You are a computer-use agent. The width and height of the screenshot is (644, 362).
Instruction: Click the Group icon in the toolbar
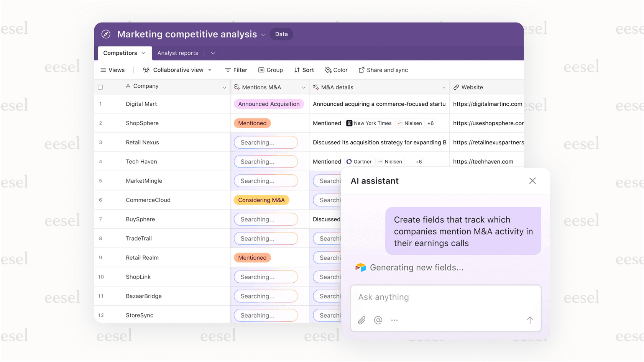click(x=260, y=70)
